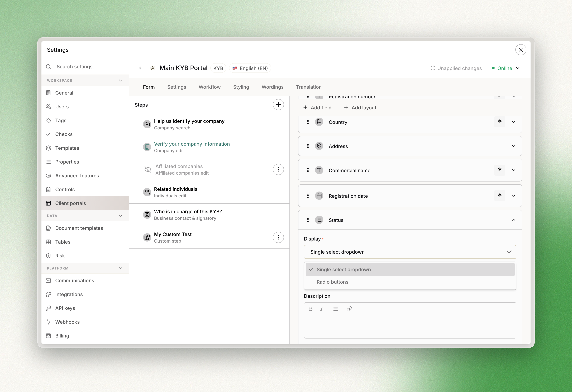Expand the Commercial name field
The width and height of the screenshot is (572, 392).
(513, 170)
